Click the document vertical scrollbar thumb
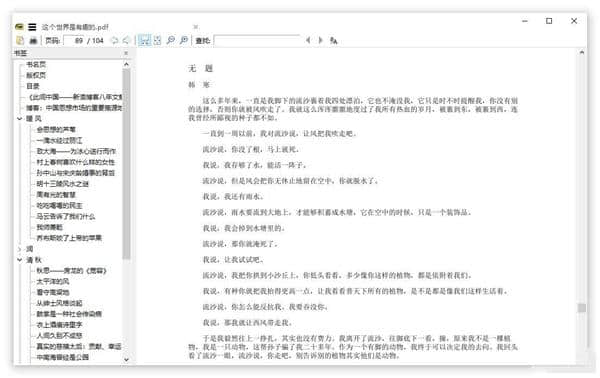 point(582,308)
